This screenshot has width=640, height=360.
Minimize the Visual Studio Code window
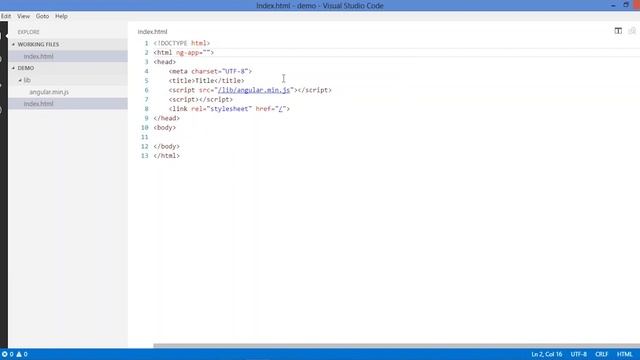coord(613,5)
